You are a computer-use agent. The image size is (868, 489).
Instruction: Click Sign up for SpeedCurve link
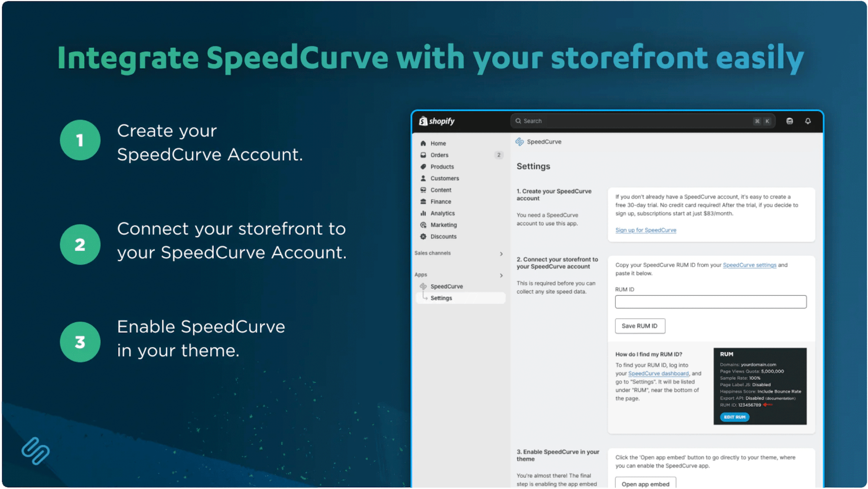click(645, 230)
